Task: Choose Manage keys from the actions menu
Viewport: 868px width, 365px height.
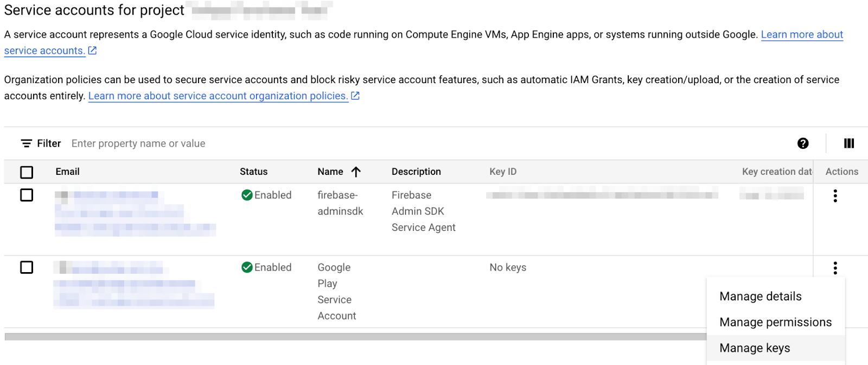Action: click(x=755, y=348)
